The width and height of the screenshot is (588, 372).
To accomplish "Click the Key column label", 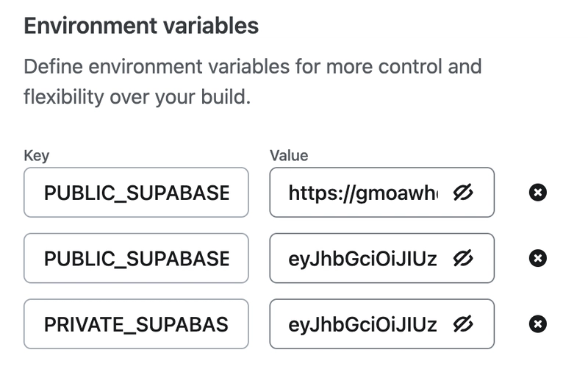I will 36,155.
